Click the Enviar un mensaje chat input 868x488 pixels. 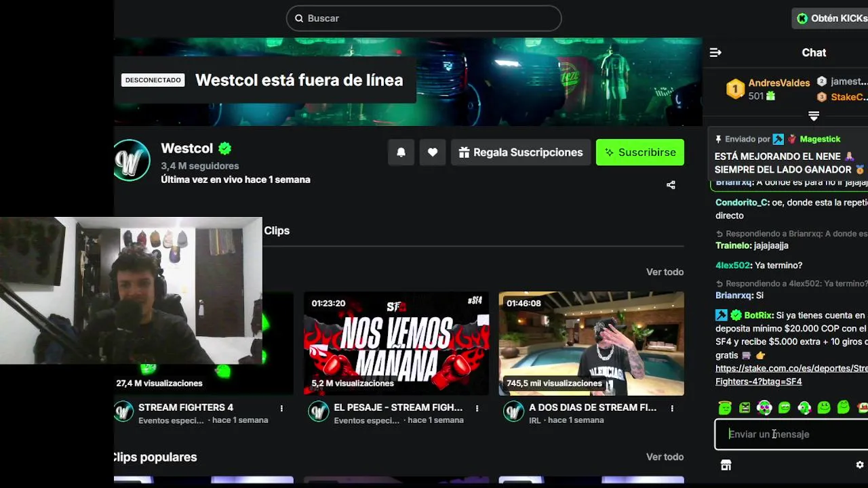(791, 434)
